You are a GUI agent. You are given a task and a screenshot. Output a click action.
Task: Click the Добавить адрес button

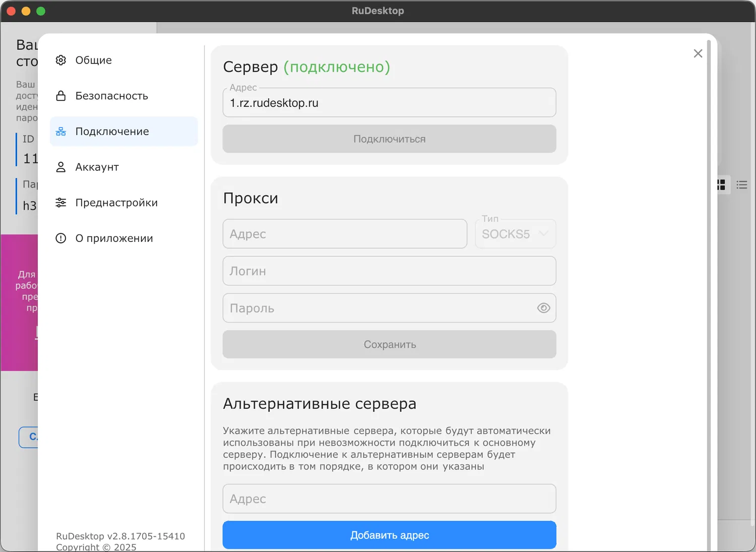[390, 535]
